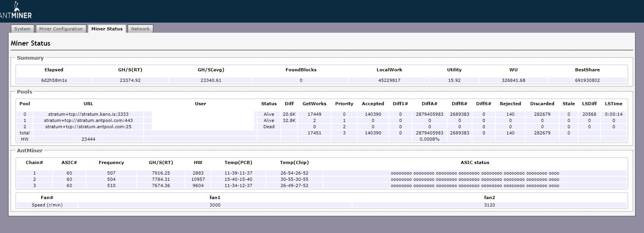Click total GetWorks value 17451
Image resolution: width=644 pixels, height=233 pixels.
tap(314, 133)
